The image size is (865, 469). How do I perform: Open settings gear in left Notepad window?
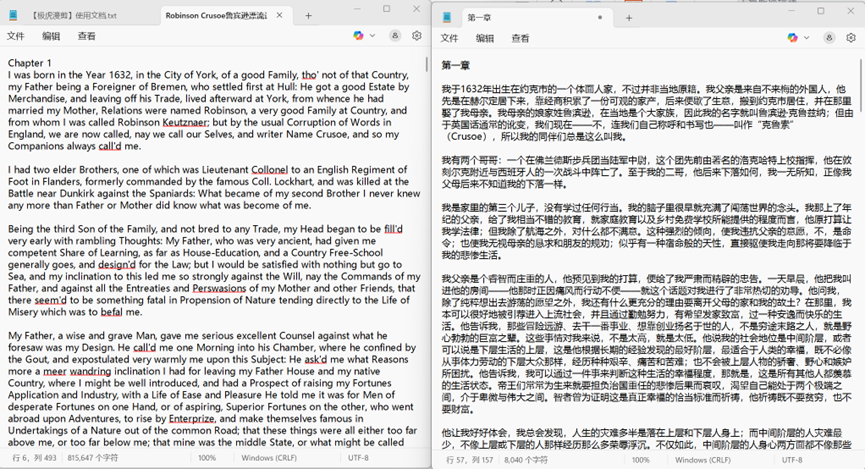pos(417,36)
